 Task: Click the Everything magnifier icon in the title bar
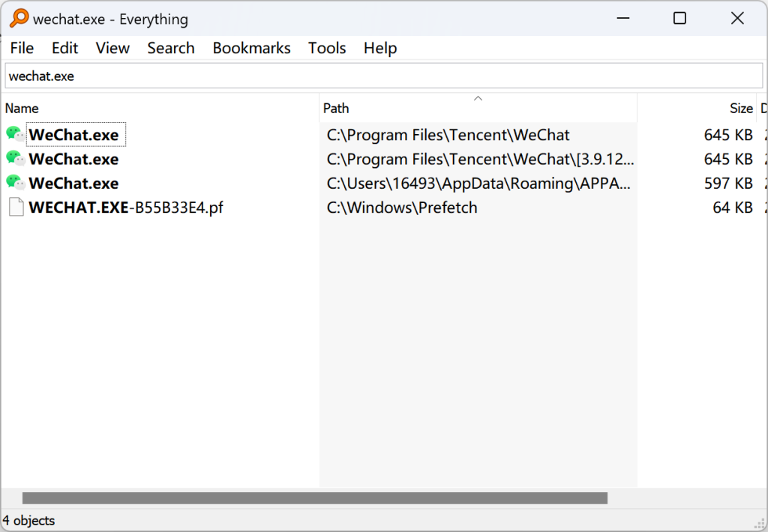pyautogui.click(x=19, y=19)
